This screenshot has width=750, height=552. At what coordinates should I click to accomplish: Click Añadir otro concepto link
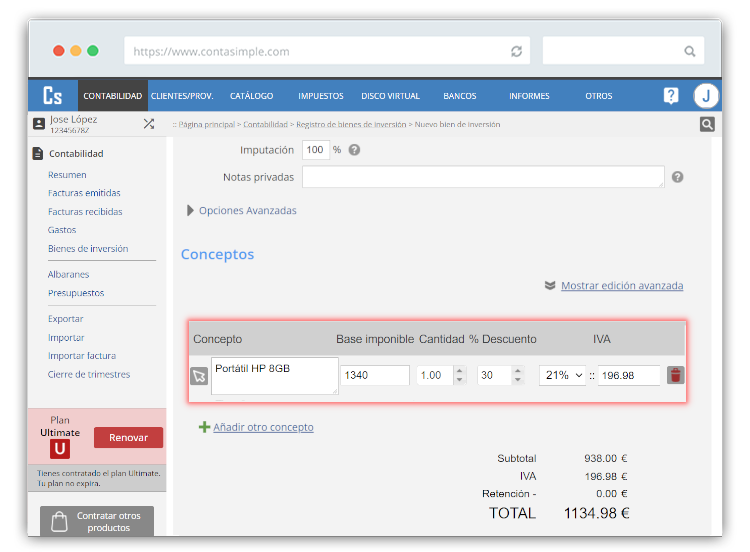pyautogui.click(x=262, y=427)
